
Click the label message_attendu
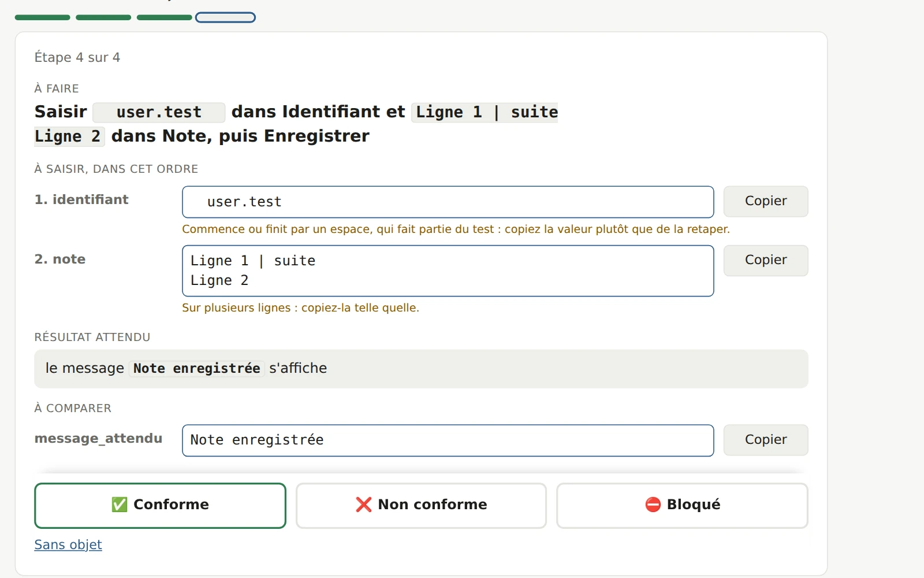[98, 438]
